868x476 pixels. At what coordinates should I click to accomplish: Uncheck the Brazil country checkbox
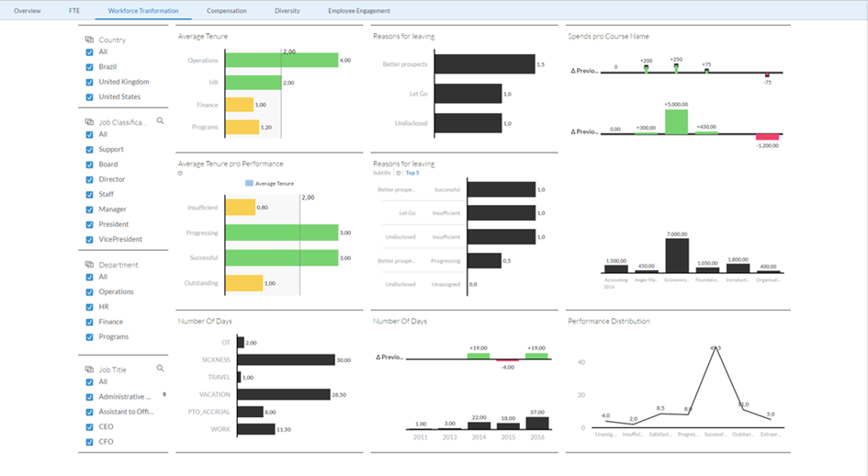tap(89, 67)
